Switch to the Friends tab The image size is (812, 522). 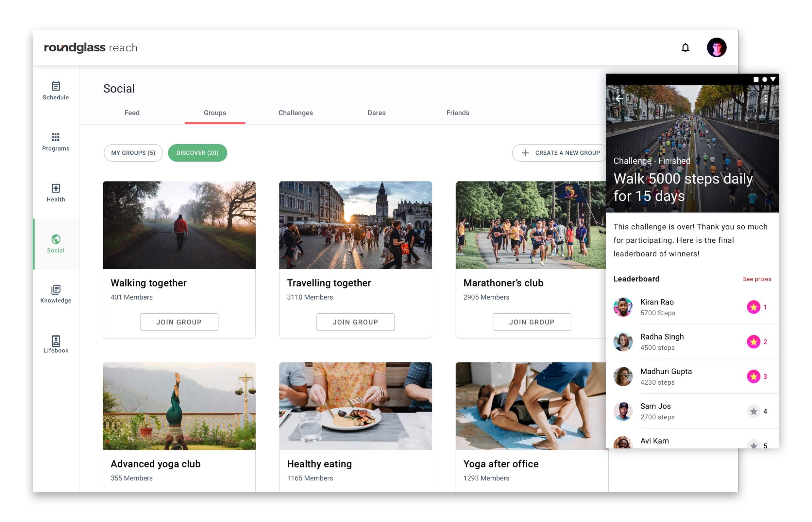[x=458, y=113]
